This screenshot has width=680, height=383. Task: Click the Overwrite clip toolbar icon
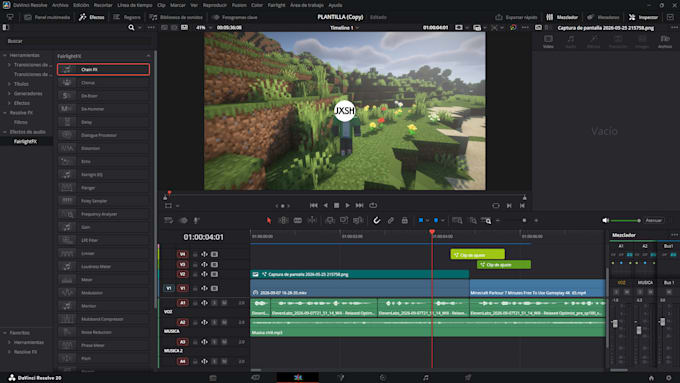click(x=344, y=220)
